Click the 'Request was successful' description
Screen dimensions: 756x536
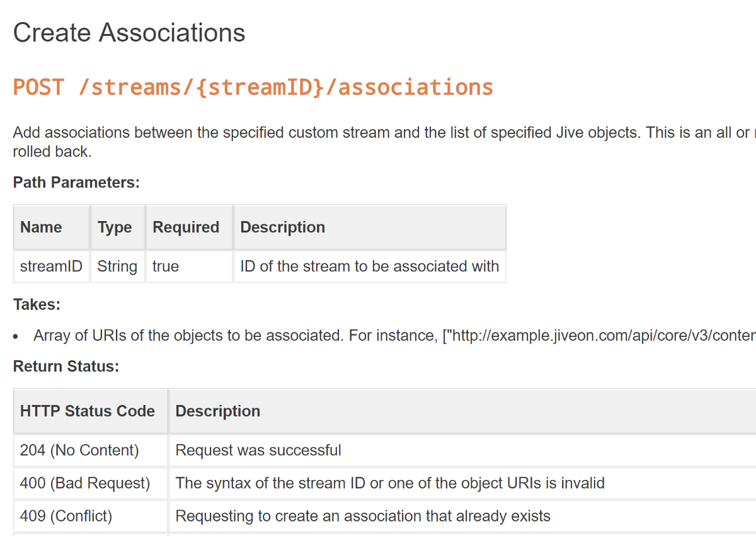click(x=258, y=450)
